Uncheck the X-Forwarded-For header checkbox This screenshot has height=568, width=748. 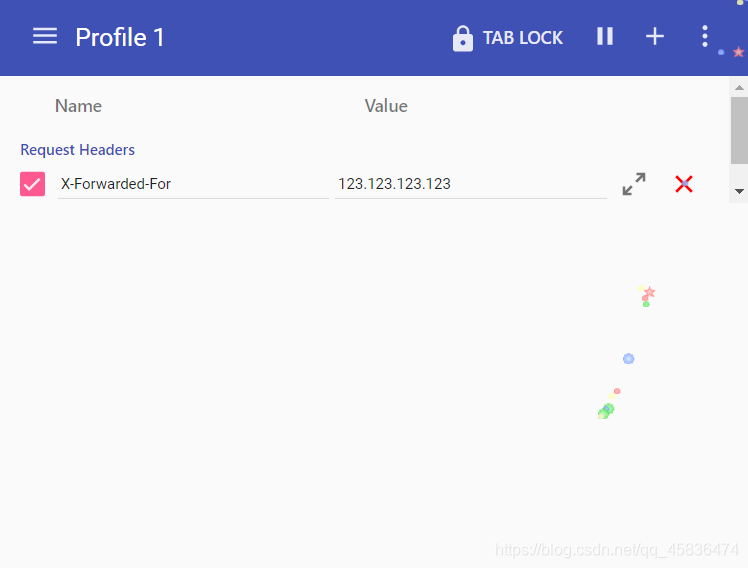pyautogui.click(x=32, y=184)
